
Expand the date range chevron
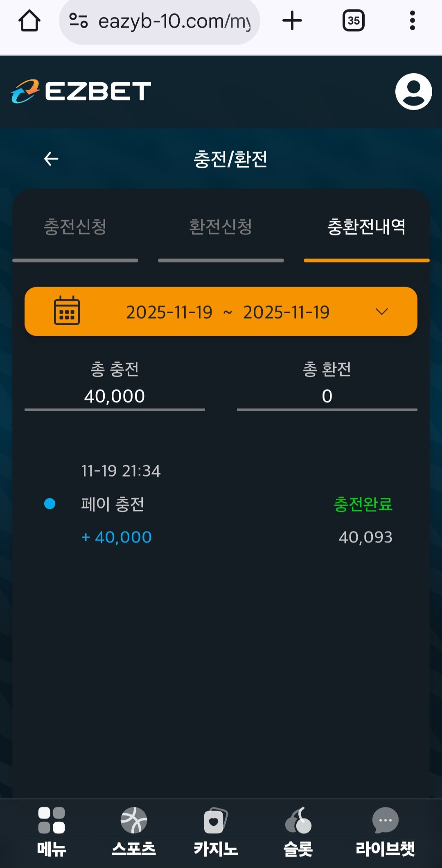coord(381,312)
